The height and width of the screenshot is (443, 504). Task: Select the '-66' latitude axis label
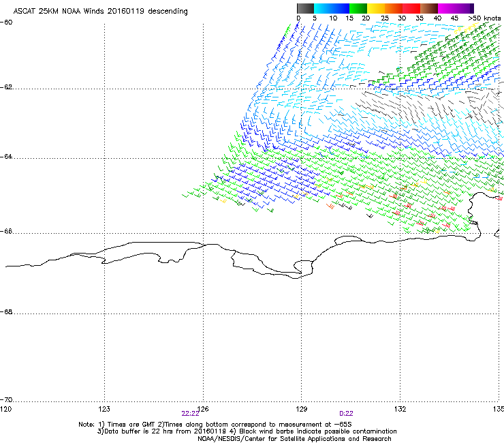[6, 232]
